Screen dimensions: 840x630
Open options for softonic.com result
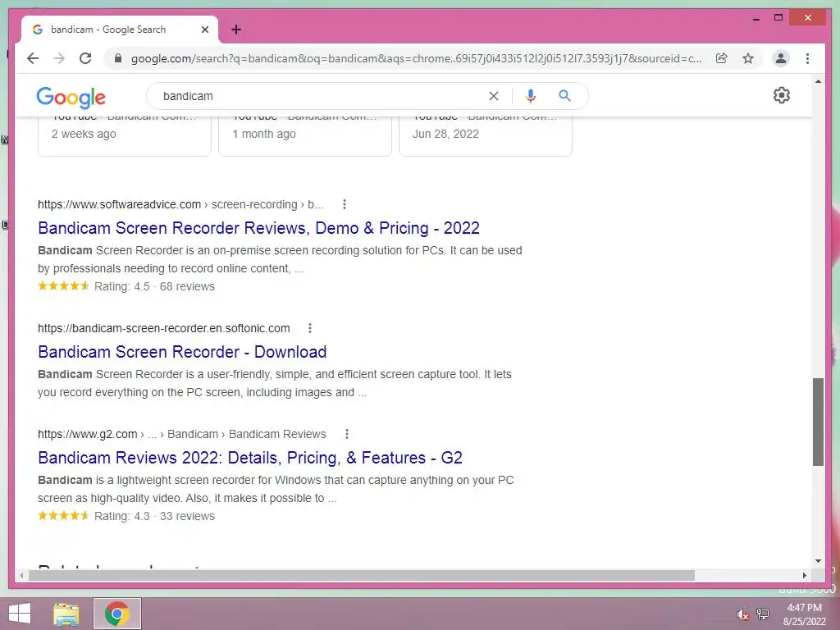309,328
